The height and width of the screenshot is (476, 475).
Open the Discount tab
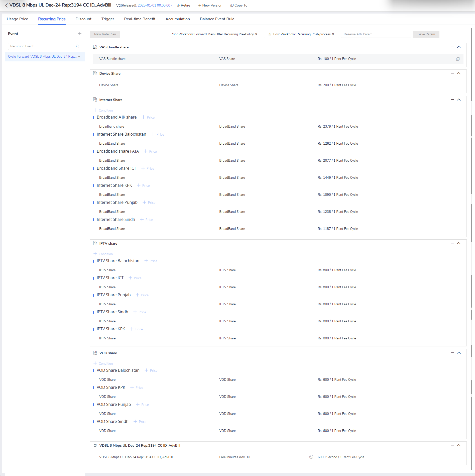click(83, 19)
